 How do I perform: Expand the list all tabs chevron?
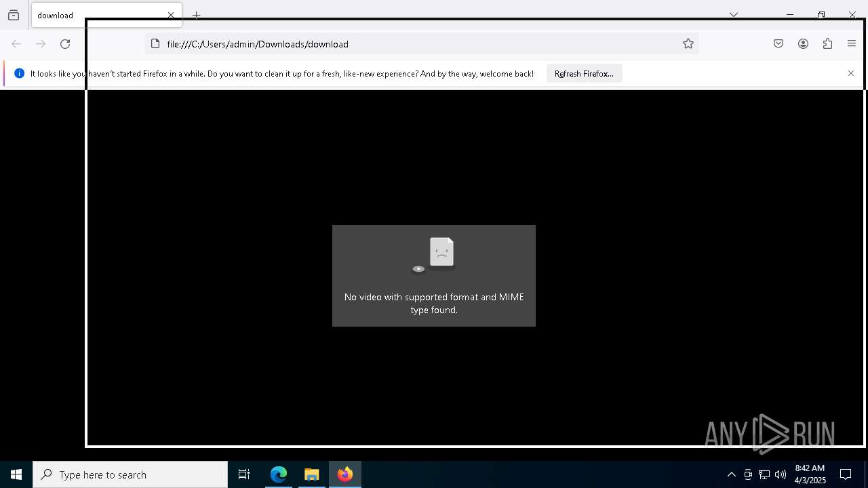point(734,14)
